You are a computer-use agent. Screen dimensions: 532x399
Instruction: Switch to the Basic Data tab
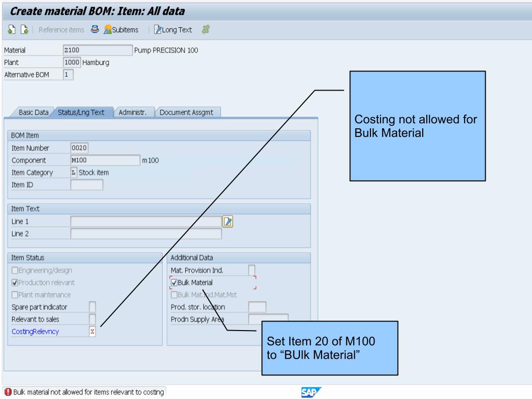[33, 112]
